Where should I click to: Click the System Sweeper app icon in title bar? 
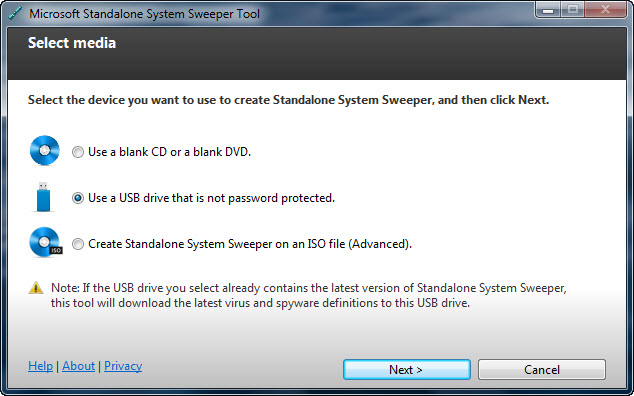coord(15,13)
